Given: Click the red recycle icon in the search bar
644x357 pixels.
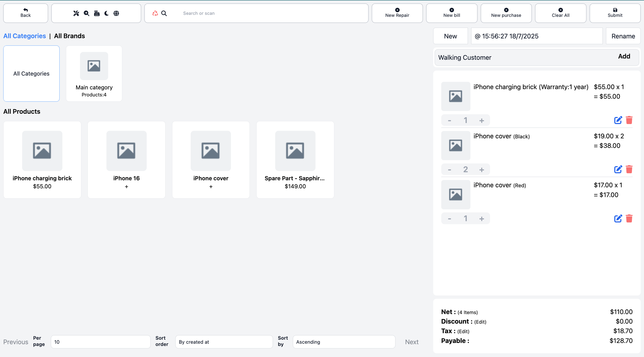Looking at the screenshot, I should point(155,13).
